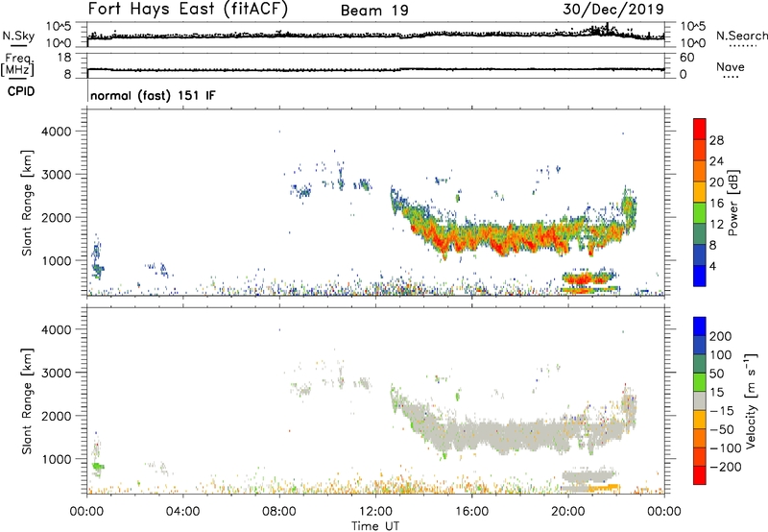Click the '3000' tick on velocity panel

pyautogui.click(x=57, y=373)
